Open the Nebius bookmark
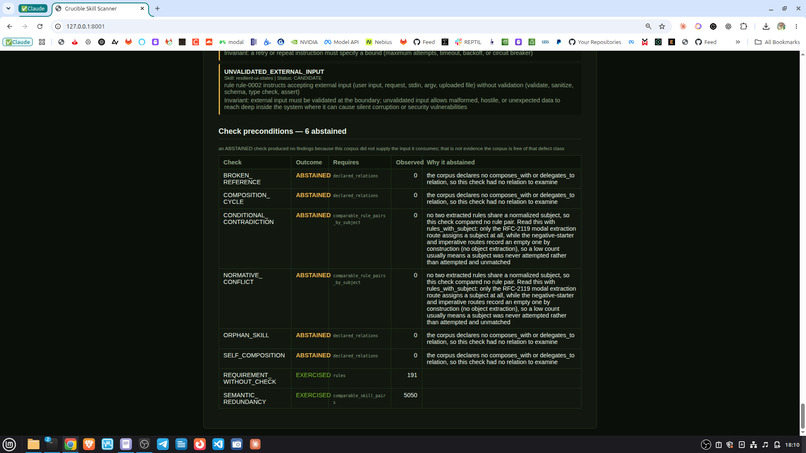The image size is (806, 453). (x=379, y=42)
